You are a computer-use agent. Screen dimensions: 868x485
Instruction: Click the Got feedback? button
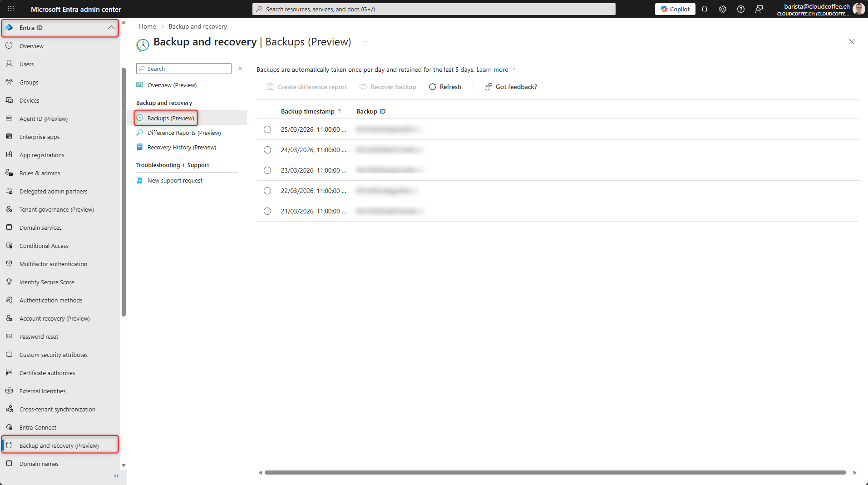coord(511,87)
